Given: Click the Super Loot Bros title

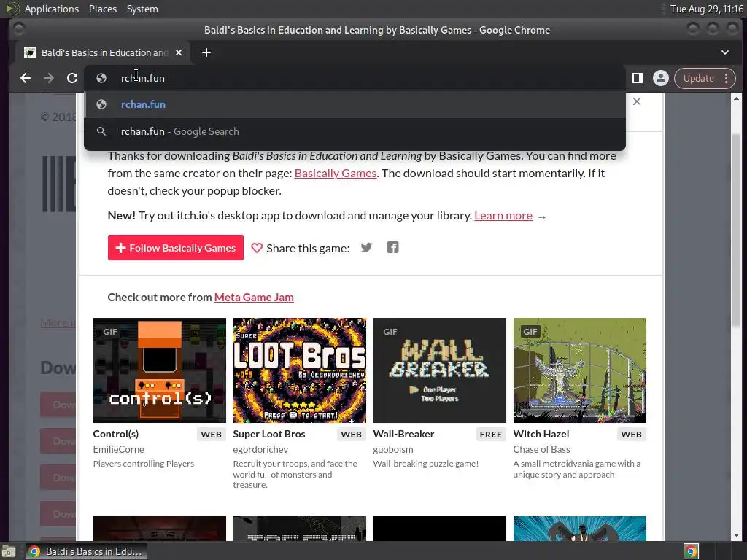Looking at the screenshot, I should pyautogui.click(x=268, y=434).
